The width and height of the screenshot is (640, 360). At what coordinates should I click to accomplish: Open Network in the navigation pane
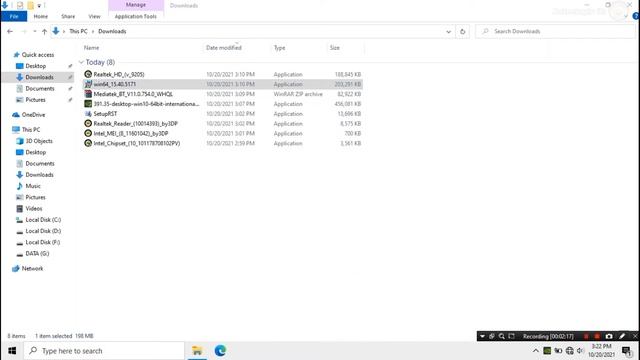click(32, 269)
